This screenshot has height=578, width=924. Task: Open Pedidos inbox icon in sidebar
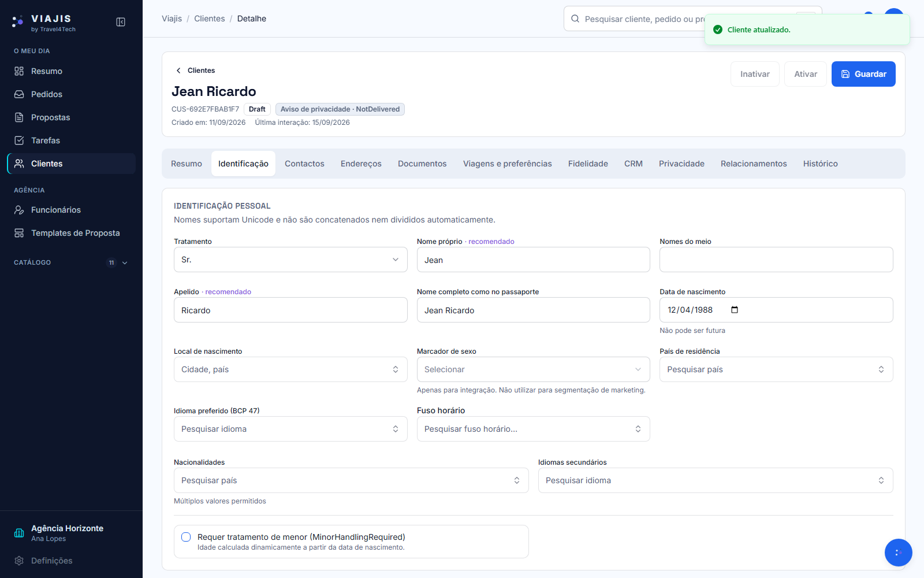(x=19, y=94)
